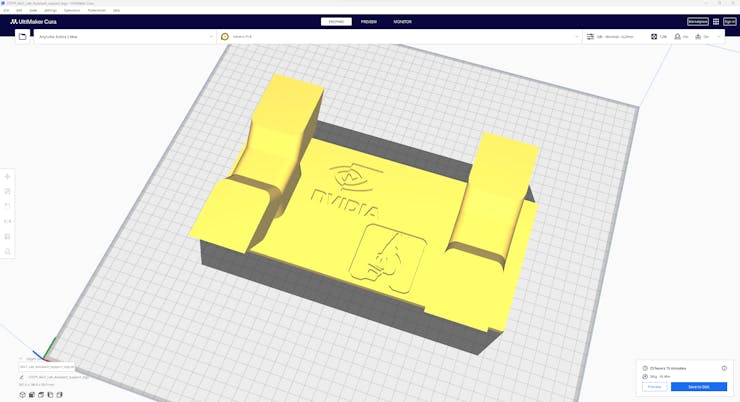Click the material weight and length text

tap(660, 377)
